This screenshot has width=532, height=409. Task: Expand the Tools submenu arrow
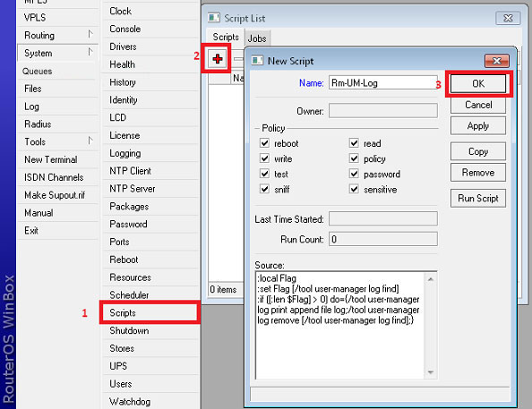90,141
